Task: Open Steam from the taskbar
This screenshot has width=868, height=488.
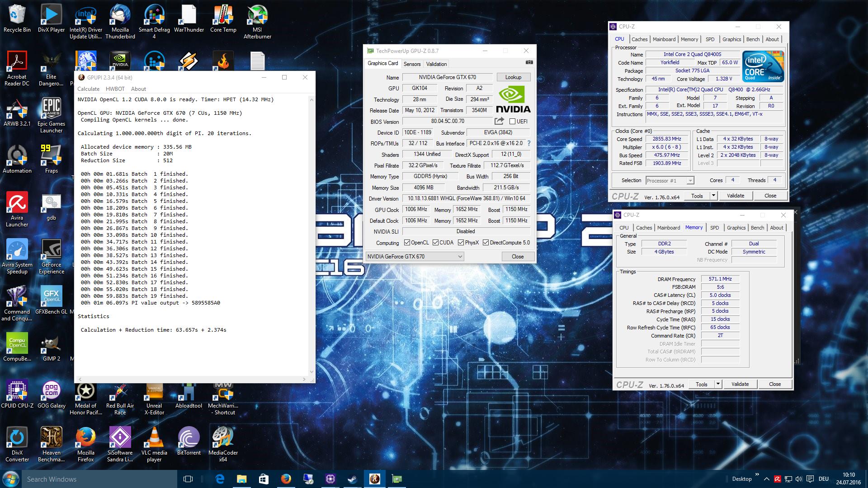Action: (x=352, y=479)
